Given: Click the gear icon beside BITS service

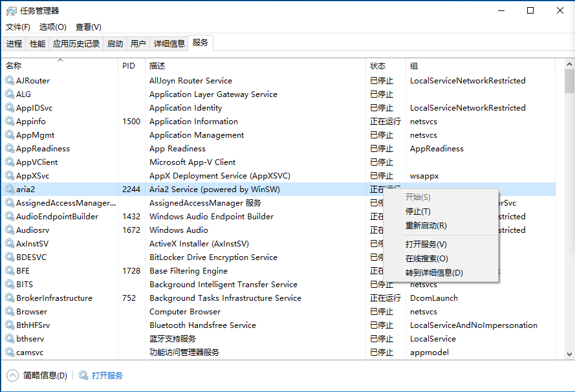Looking at the screenshot, I should 10,285.
